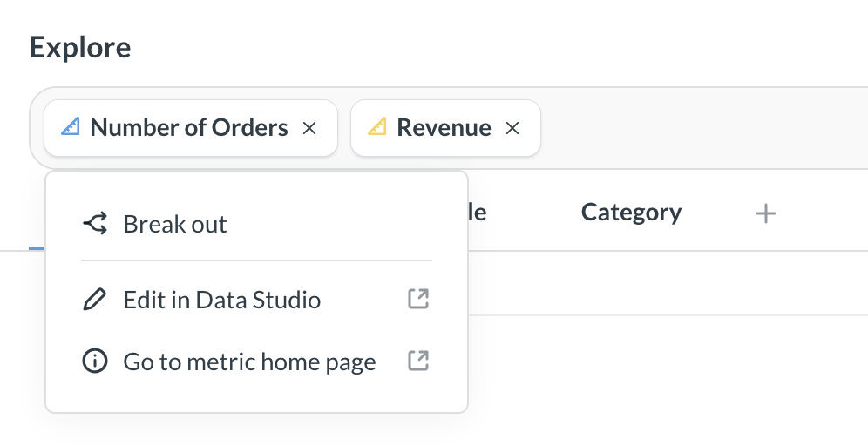Click empty space in the metrics search bar

tap(697, 128)
